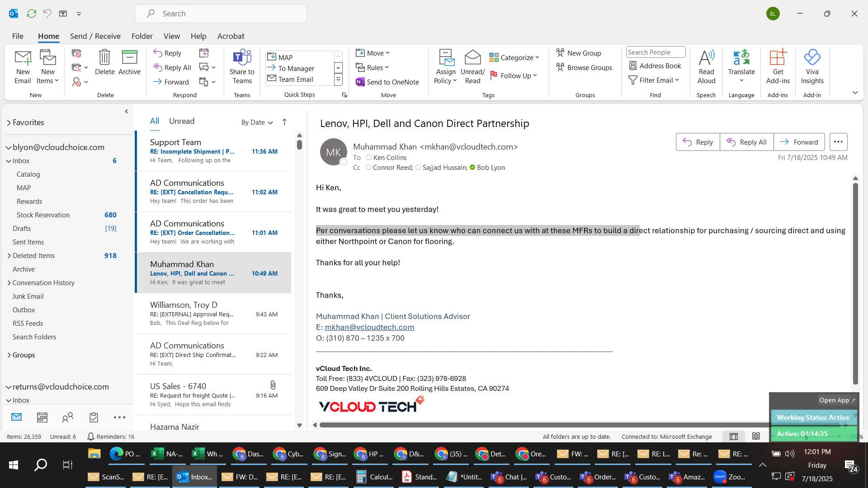
Task: Send message to OneNote
Action: click(387, 82)
